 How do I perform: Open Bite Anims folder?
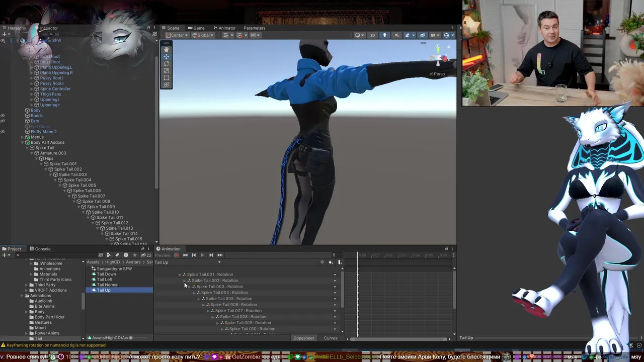tap(45, 306)
